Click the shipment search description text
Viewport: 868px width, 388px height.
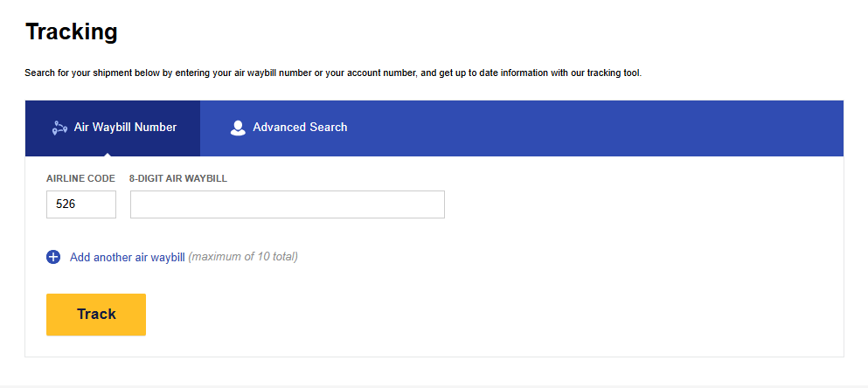(332, 73)
